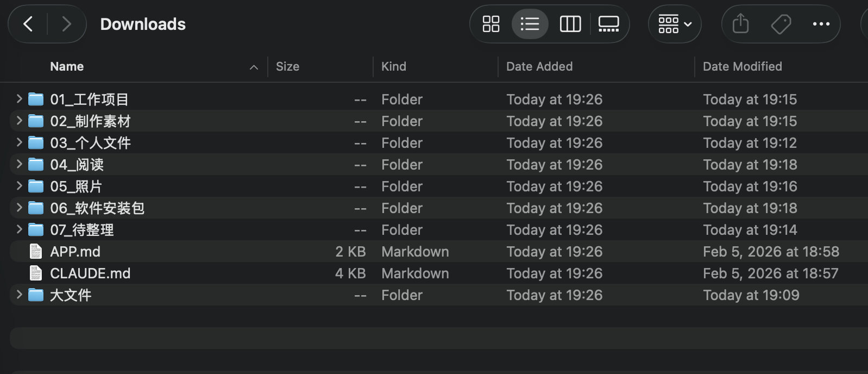Open the Group By dropdown

675,24
